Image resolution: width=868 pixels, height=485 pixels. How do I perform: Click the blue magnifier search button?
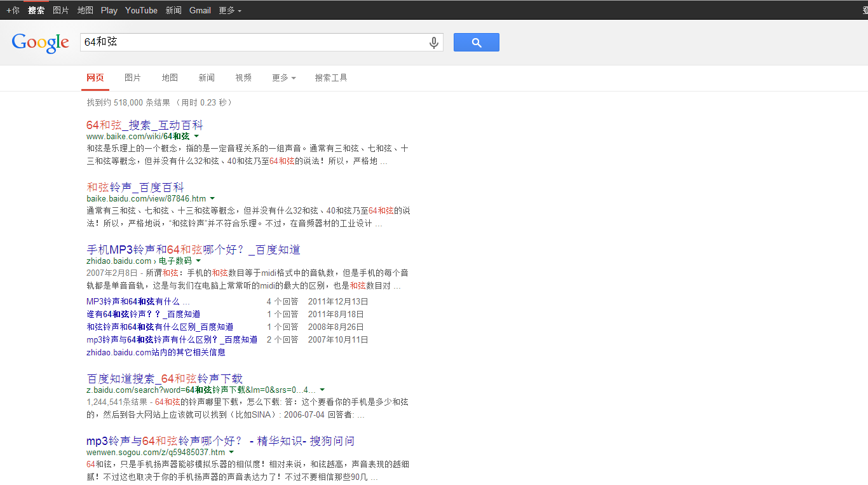477,43
